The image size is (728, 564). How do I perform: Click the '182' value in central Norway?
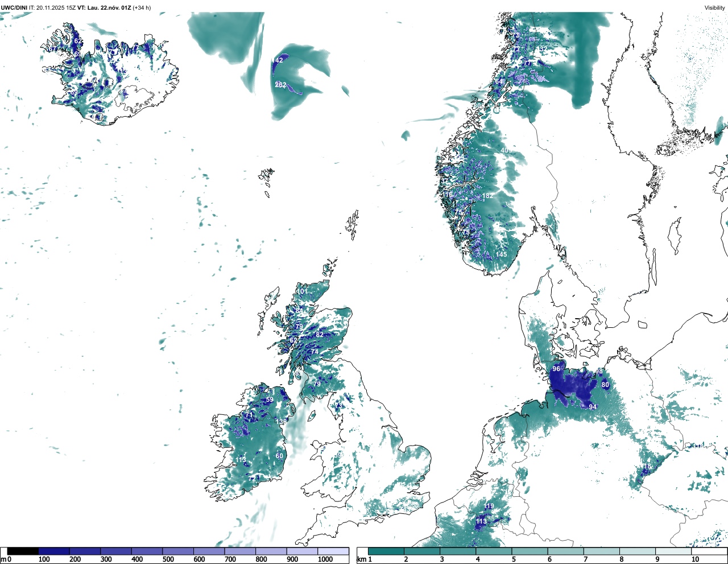[x=487, y=196]
